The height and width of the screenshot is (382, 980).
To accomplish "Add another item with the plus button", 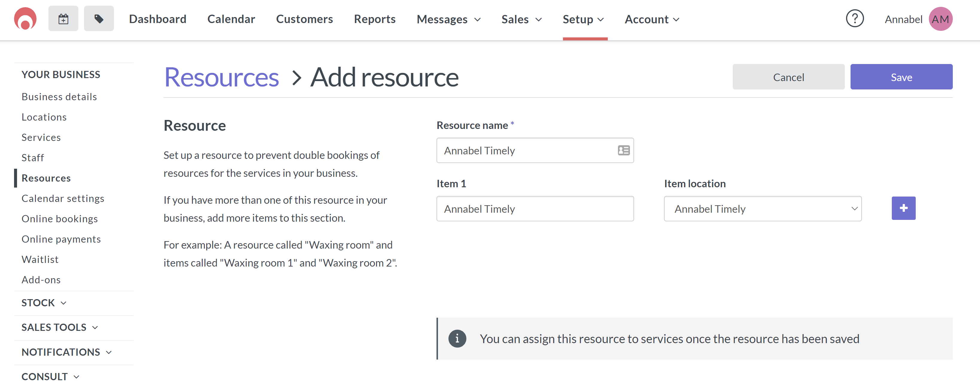I will click(x=903, y=208).
